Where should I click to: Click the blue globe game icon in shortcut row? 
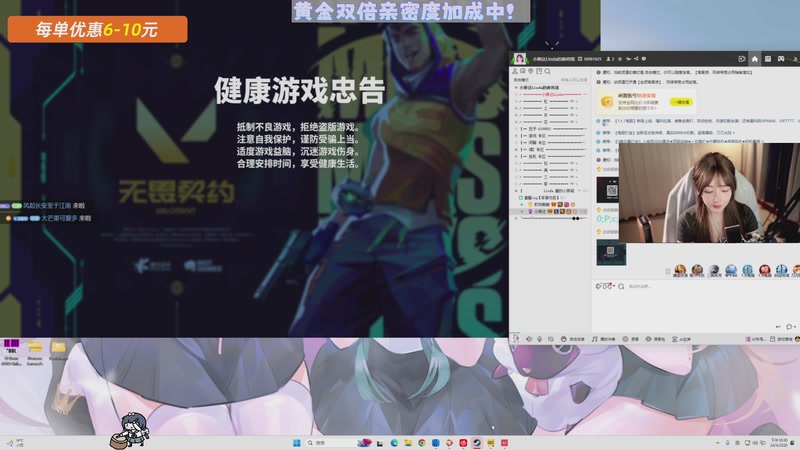coord(731,270)
